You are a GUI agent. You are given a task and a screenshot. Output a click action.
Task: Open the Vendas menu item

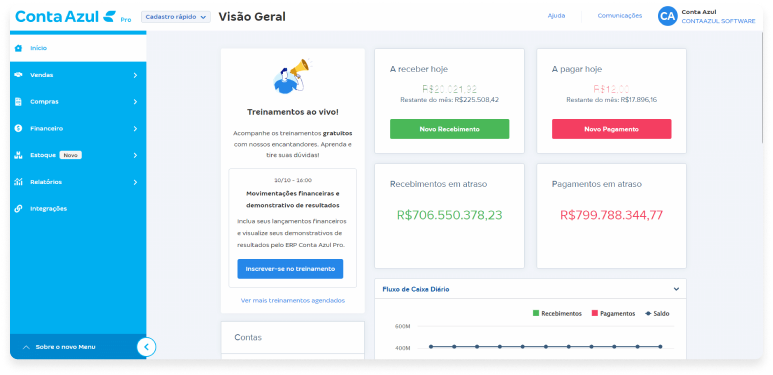pyautogui.click(x=78, y=75)
